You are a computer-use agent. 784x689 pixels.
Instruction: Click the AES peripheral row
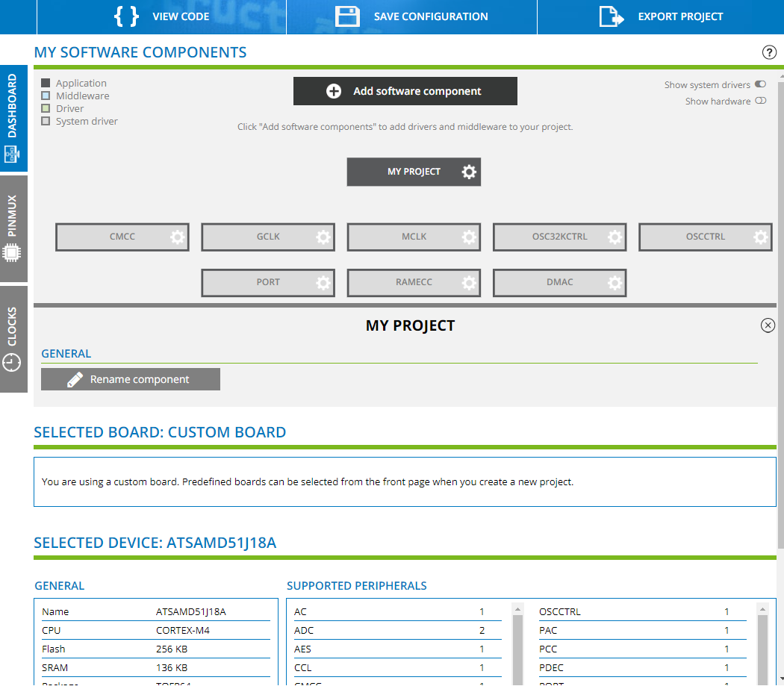[x=397, y=649]
